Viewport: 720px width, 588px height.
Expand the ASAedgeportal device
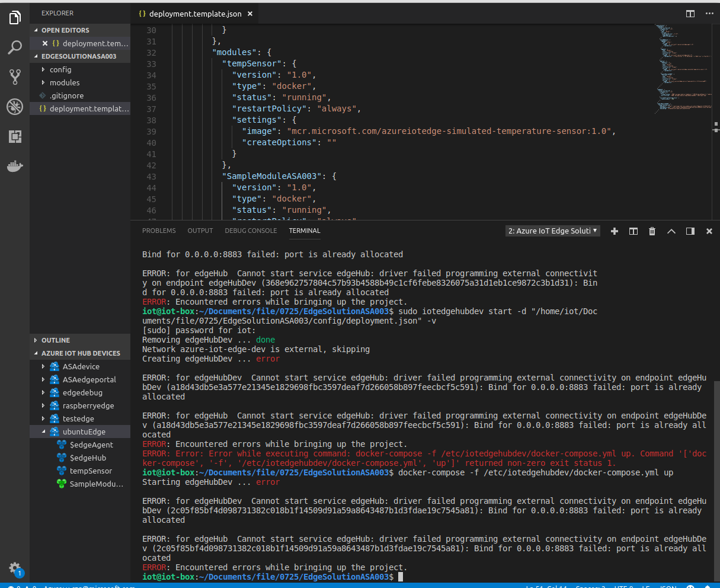[x=43, y=379]
